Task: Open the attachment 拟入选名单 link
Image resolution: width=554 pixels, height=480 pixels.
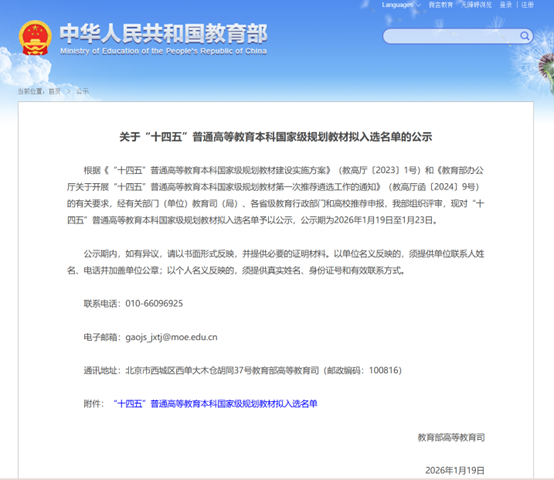Action: pyautogui.click(x=216, y=404)
